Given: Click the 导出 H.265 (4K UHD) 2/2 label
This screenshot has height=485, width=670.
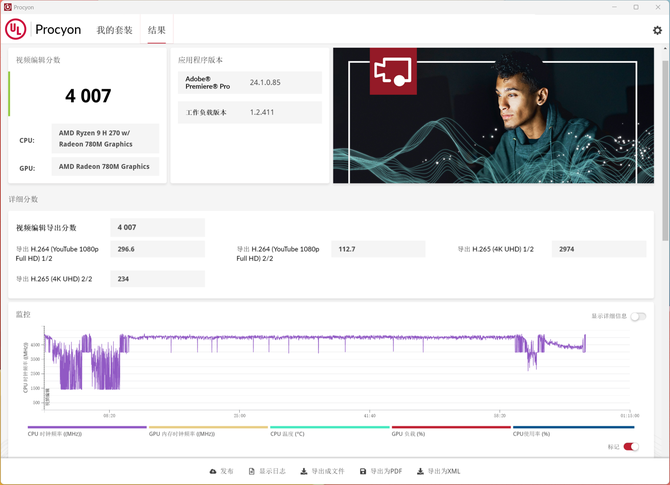Looking at the screenshot, I should (x=54, y=279).
